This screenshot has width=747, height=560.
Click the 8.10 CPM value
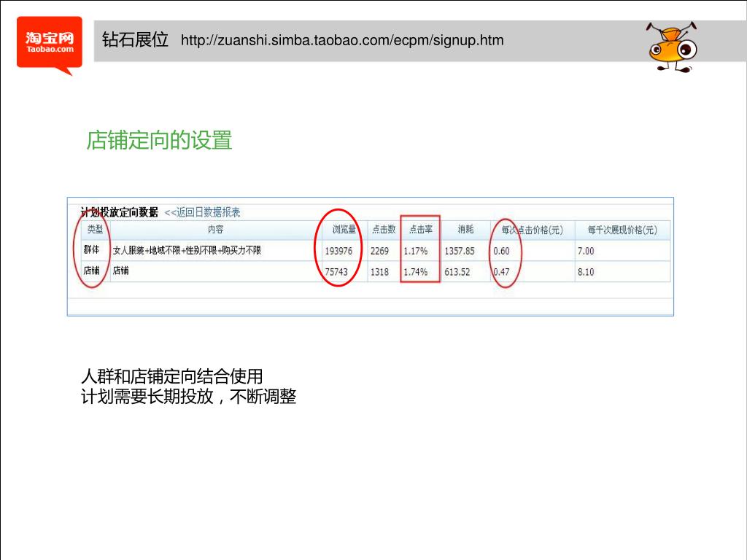point(586,272)
